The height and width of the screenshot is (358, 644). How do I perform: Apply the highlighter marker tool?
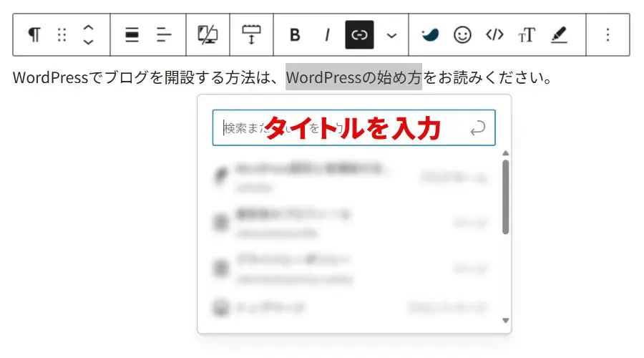pos(559,35)
